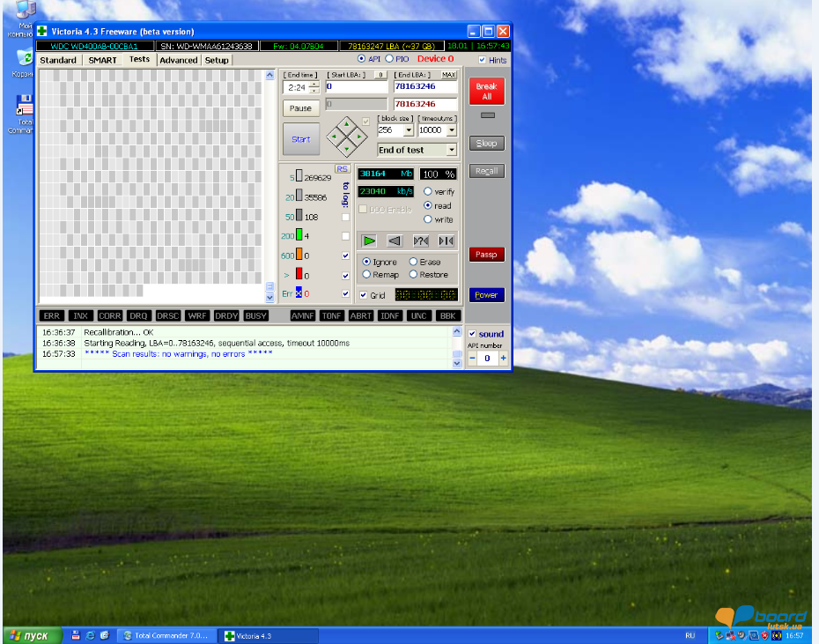Select the random read mode icon
Viewport: 819px width, 644px height.
pyautogui.click(x=421, y=241)
